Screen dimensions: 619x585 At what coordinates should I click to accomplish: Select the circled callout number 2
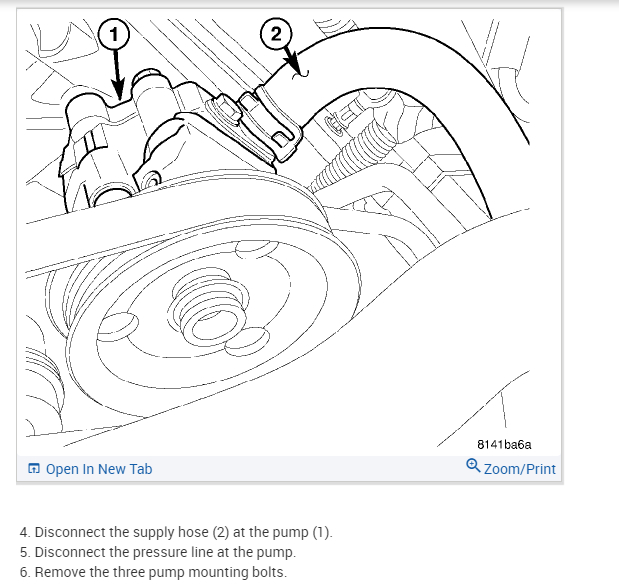tap(276, 34)
